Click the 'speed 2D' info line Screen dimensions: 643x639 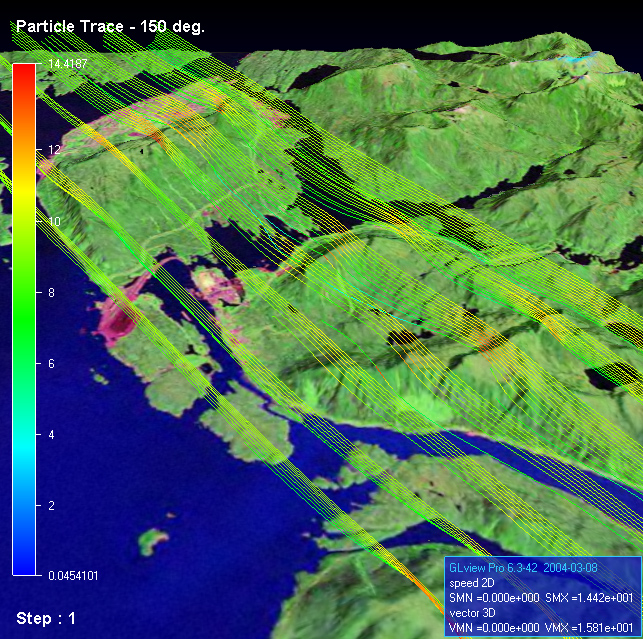click(x=472, y=583)
